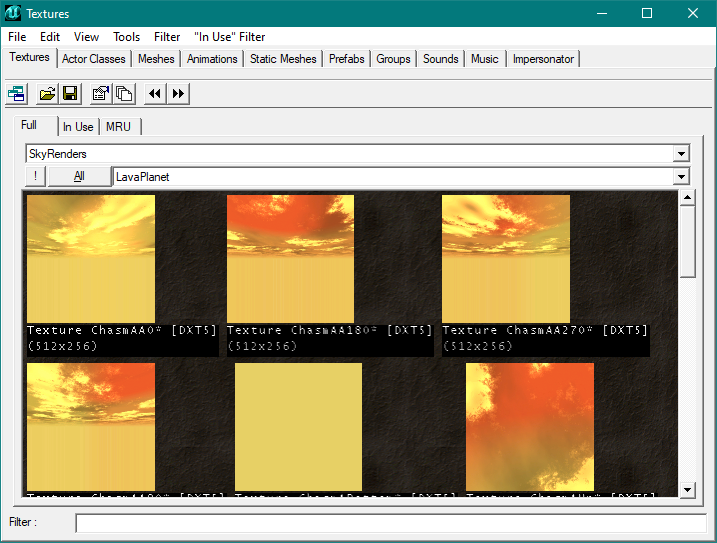Go to the previous group with the rewind arrows
The image size is (717, 543).
coord(155,94)
